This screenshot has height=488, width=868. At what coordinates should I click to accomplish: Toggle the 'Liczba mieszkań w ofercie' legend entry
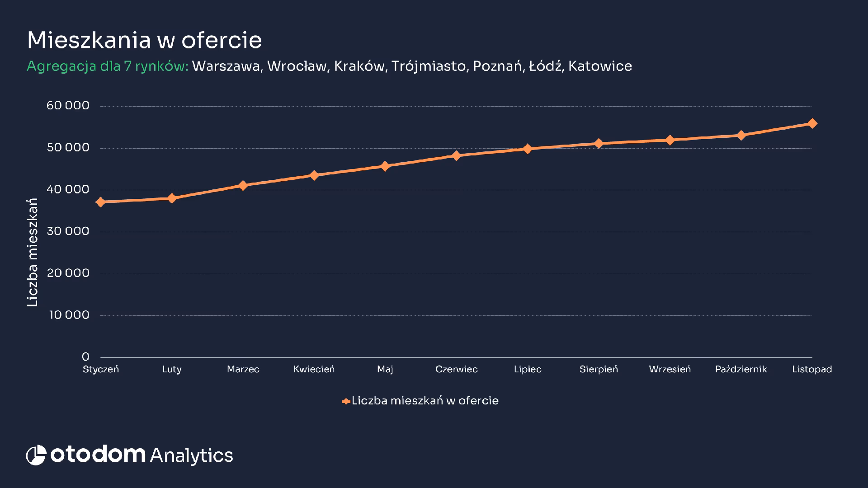pos(420,401)
